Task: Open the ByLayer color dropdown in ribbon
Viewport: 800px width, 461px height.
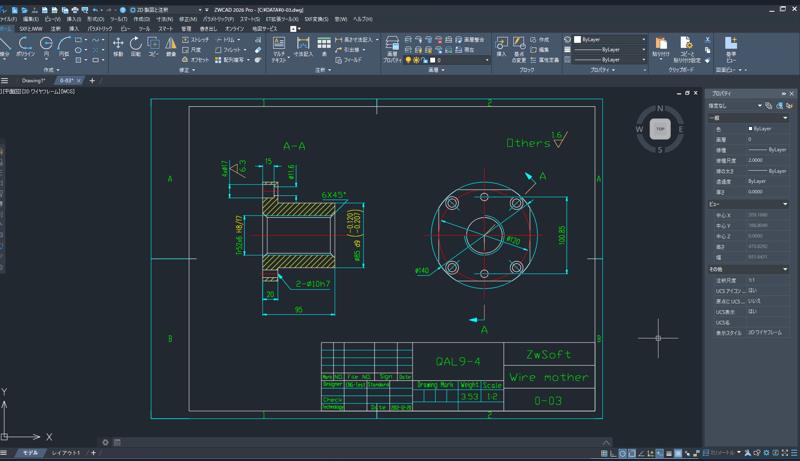Action: 608,39
